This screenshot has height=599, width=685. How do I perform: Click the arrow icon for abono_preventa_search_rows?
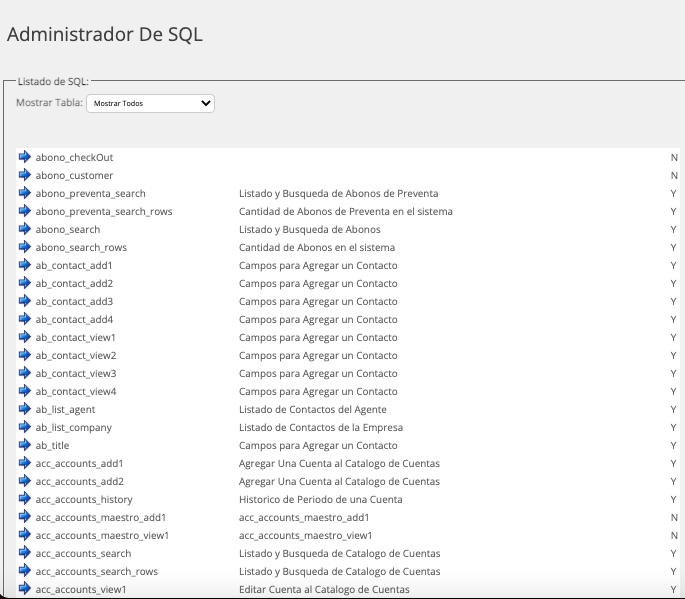pyautogui.click(x=25, y=211)
